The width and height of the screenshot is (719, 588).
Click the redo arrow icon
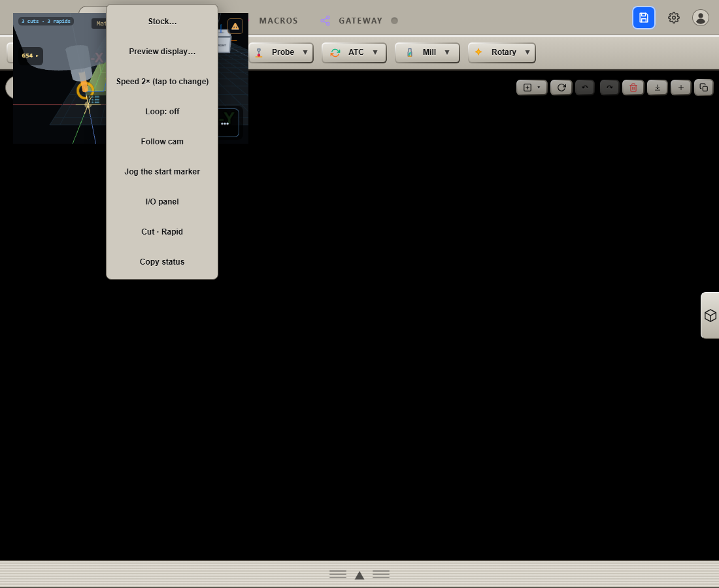pos(609,88)
